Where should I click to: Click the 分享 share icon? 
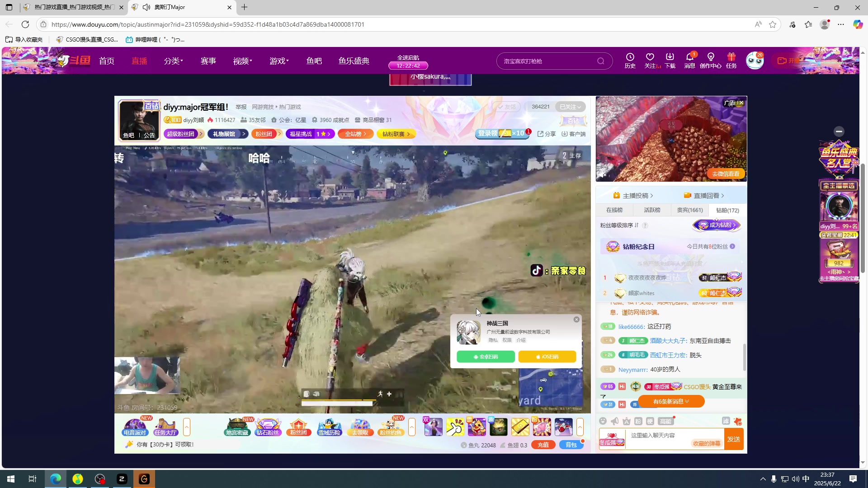[x=547, y=134]
